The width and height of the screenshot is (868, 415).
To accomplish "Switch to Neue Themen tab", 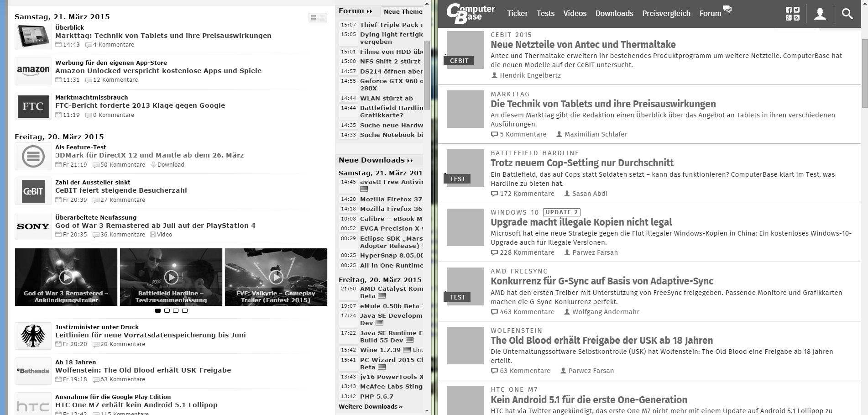I will point(403,11).
